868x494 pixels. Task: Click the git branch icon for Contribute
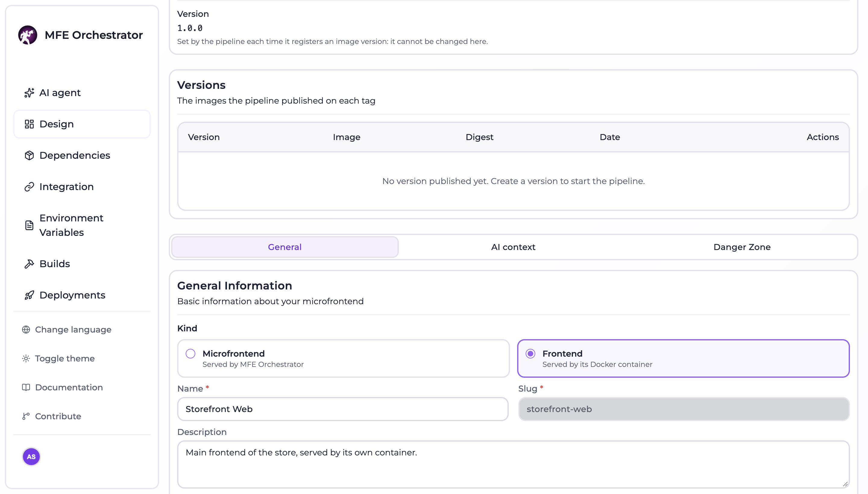(x=26, y=416)
